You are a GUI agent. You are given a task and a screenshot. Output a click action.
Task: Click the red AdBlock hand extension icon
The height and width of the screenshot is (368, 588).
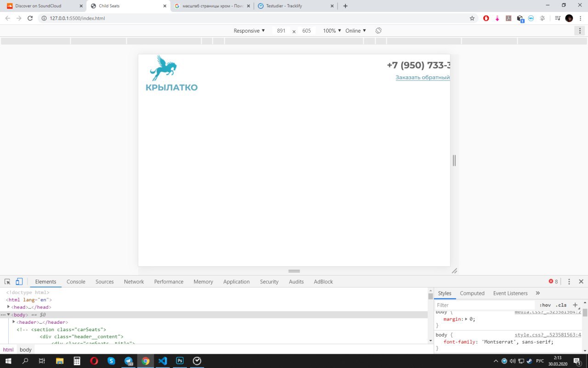click(x=486, y=18)
